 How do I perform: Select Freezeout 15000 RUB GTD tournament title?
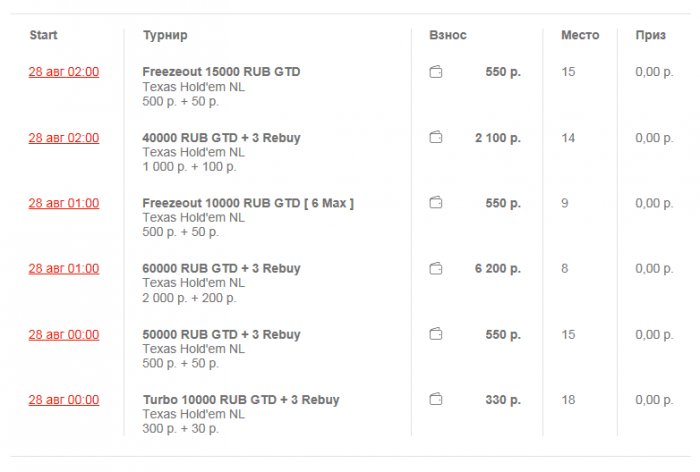[221, 72]
